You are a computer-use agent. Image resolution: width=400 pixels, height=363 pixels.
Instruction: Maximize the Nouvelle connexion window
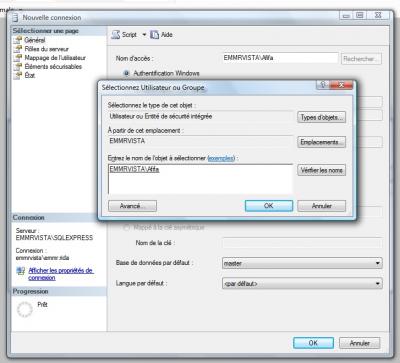click(x=360, y=15)
